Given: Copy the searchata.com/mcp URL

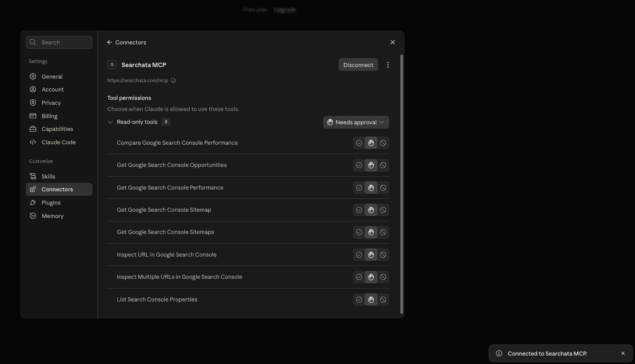Looking at the screenshot, I should 174,80.
